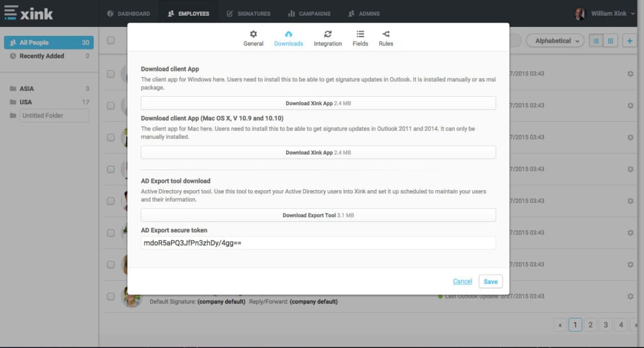The image size is (644, 348).
Task: Open the Alphabetical sort dropdown
Action: (x=555, y=41)
